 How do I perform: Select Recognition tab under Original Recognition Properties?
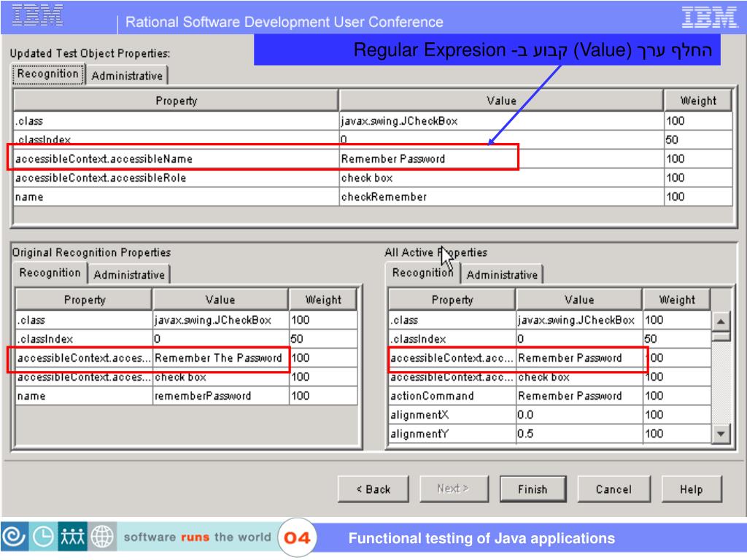point(50,273)
